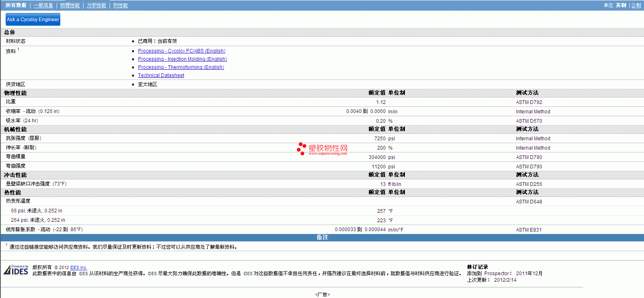644x298 pixels.
Task: Click the 供货地区 value 亚太地区
Action: pyautogui.click(x=147, y=84)
